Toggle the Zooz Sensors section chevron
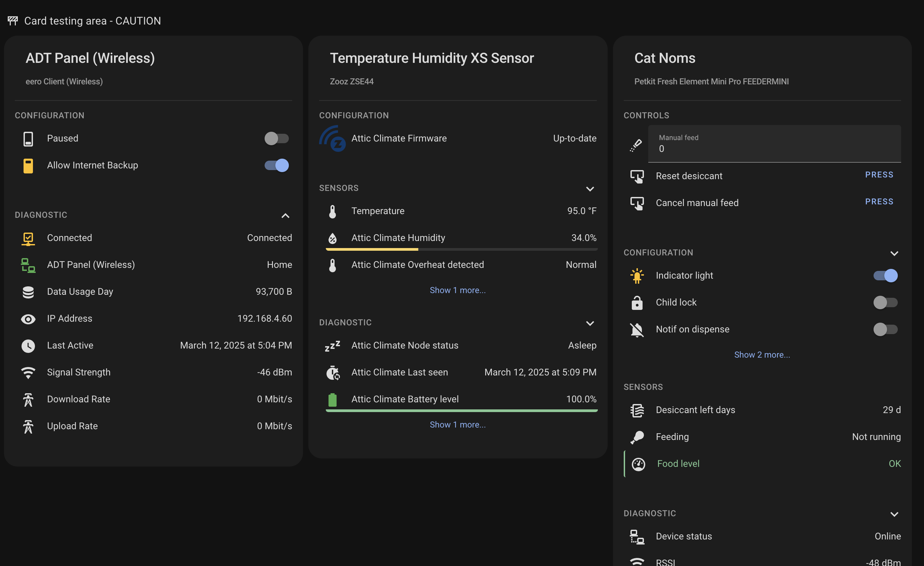This screenshot has height=566, width=924. coord(590,189)
